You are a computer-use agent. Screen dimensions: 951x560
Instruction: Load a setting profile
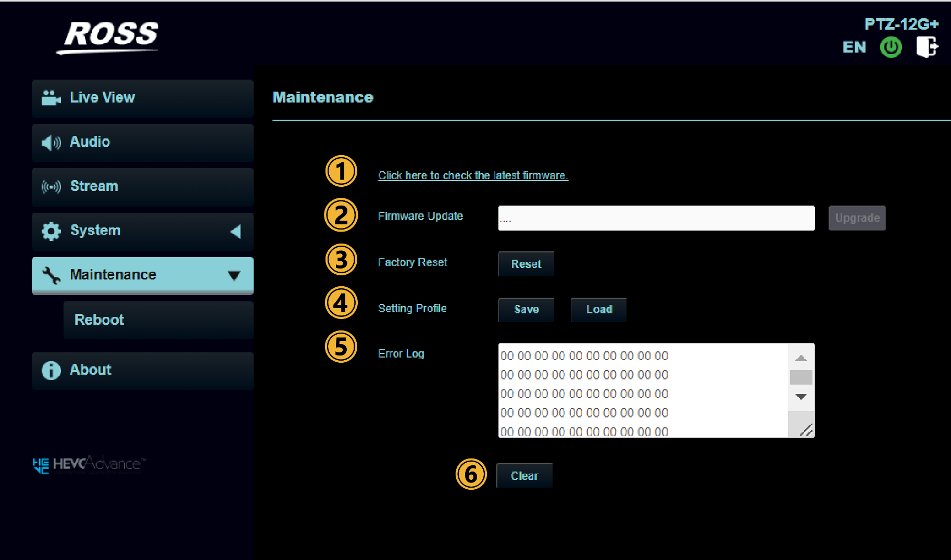pos(598,310)
